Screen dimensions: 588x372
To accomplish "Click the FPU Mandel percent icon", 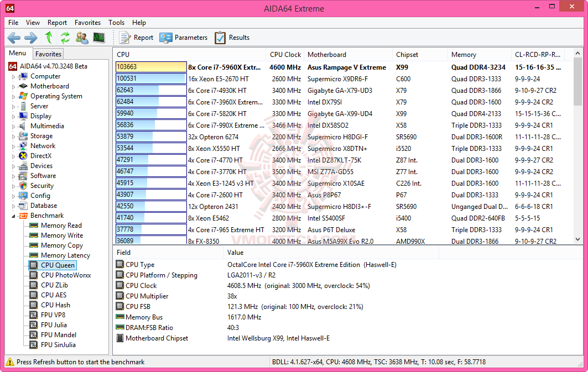I will (x=34, y=334).
